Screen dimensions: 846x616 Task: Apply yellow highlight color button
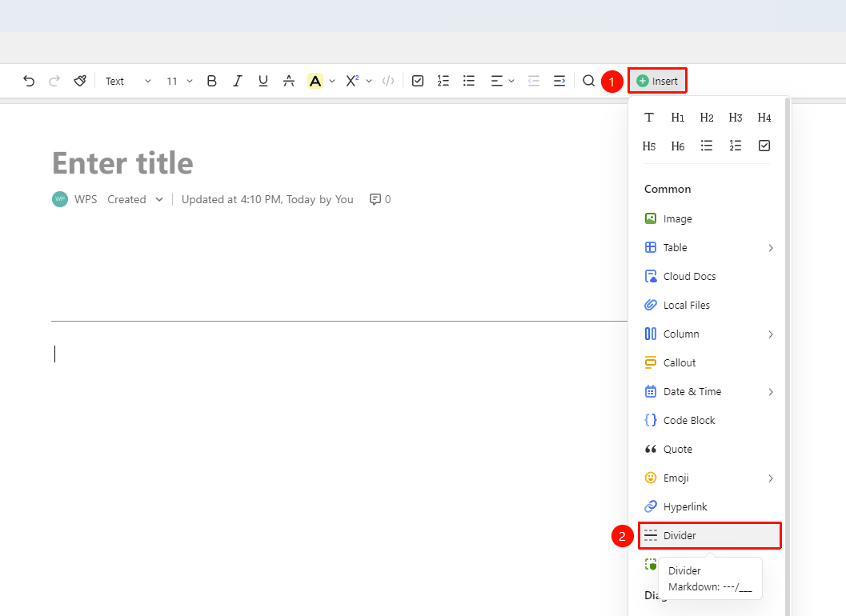click(x=315, y=81)
